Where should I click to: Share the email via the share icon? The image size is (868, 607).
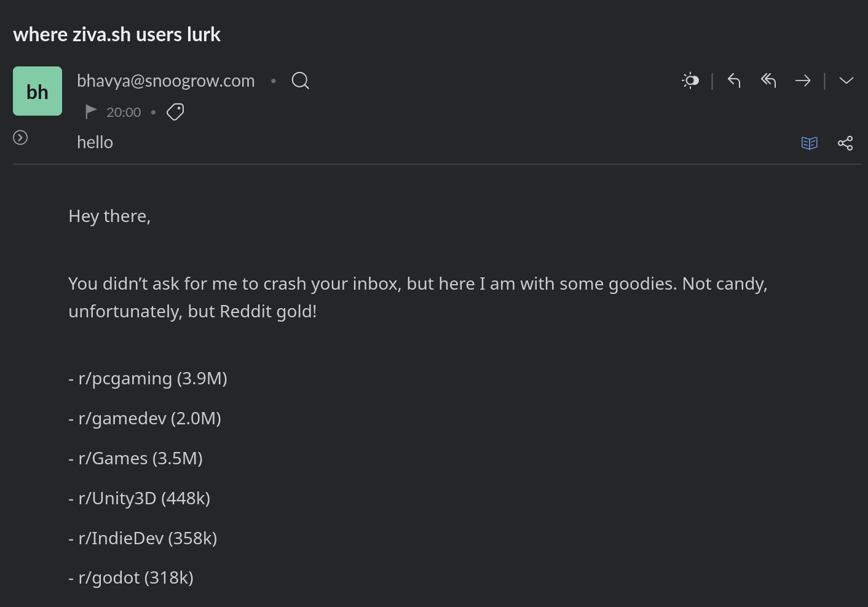pos(845,143)
